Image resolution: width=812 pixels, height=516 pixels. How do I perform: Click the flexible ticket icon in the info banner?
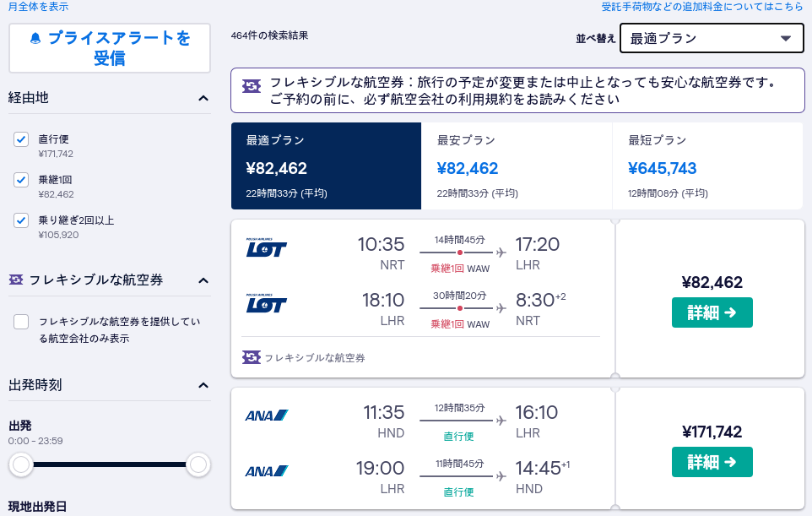point(252,86)
